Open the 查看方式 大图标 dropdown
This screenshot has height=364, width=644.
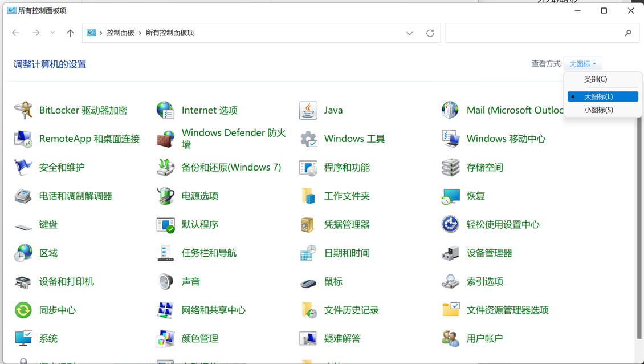[582, 64]
